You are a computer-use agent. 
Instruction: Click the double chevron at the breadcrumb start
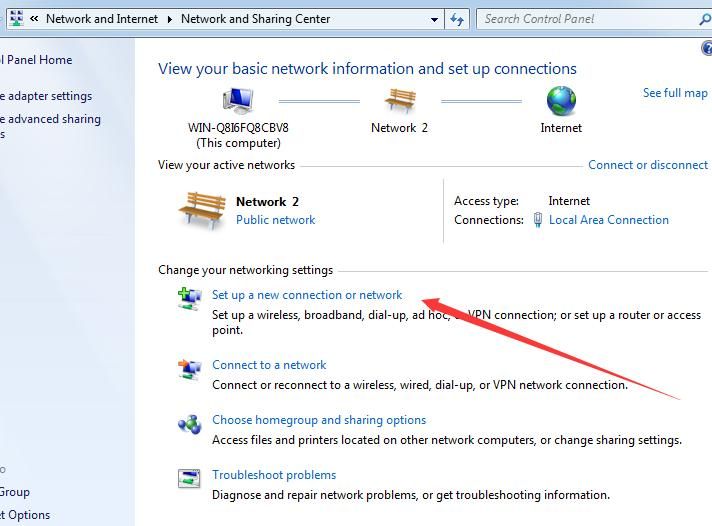click(x=34, y=19)
